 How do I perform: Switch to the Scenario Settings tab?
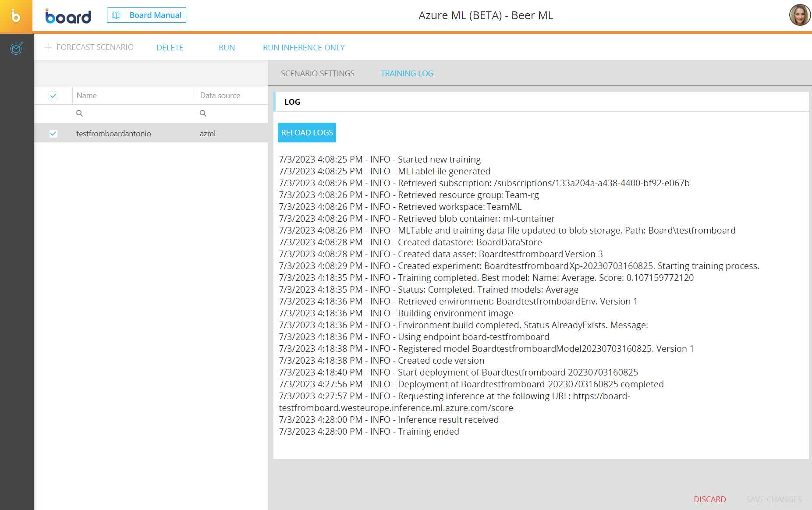coord(317,74)
